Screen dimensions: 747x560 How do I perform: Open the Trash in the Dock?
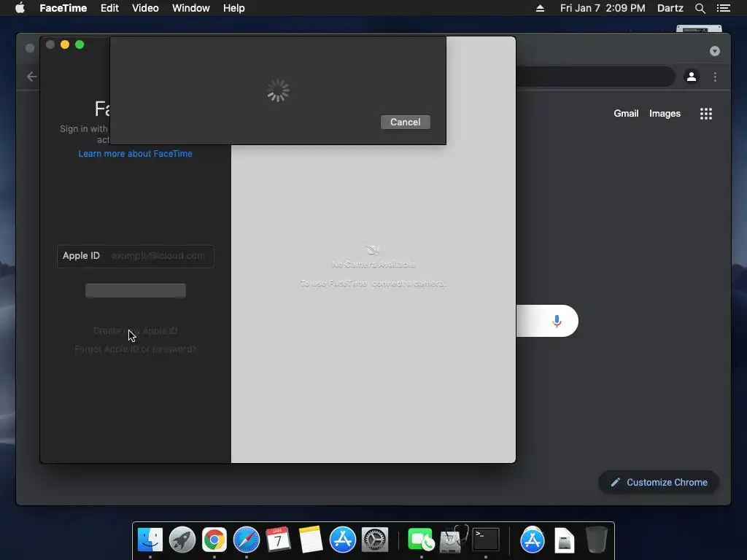click(x=596, y=540)
